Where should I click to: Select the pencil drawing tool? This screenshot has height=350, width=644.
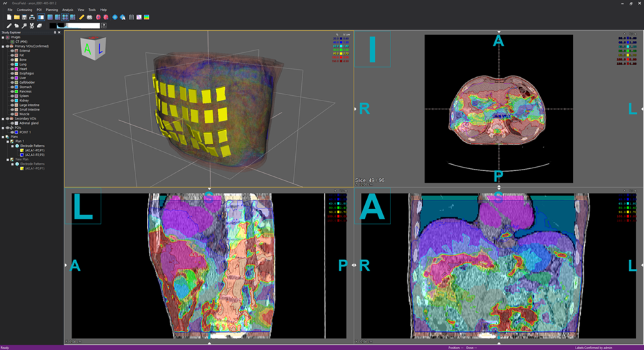(x=9, y=25)
